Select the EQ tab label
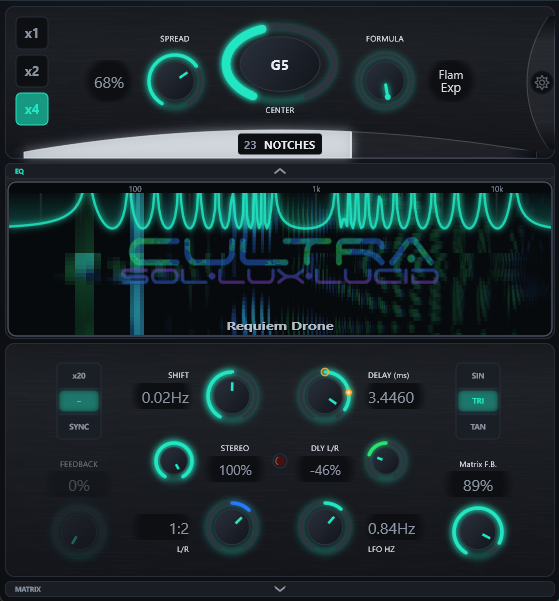This screenshot has width=559, height=601. pyautogui.click(x=19, y=171)
